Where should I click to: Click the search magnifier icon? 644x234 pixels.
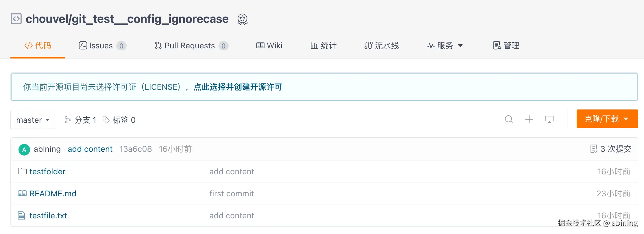[509, 119]
